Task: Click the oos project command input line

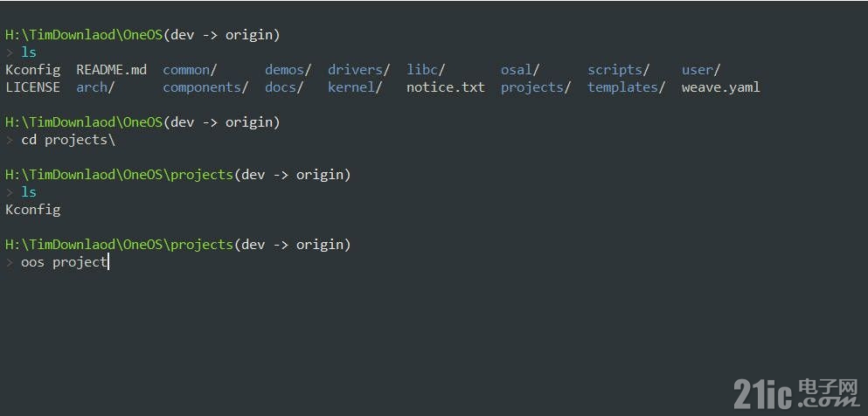Action: 64,261
